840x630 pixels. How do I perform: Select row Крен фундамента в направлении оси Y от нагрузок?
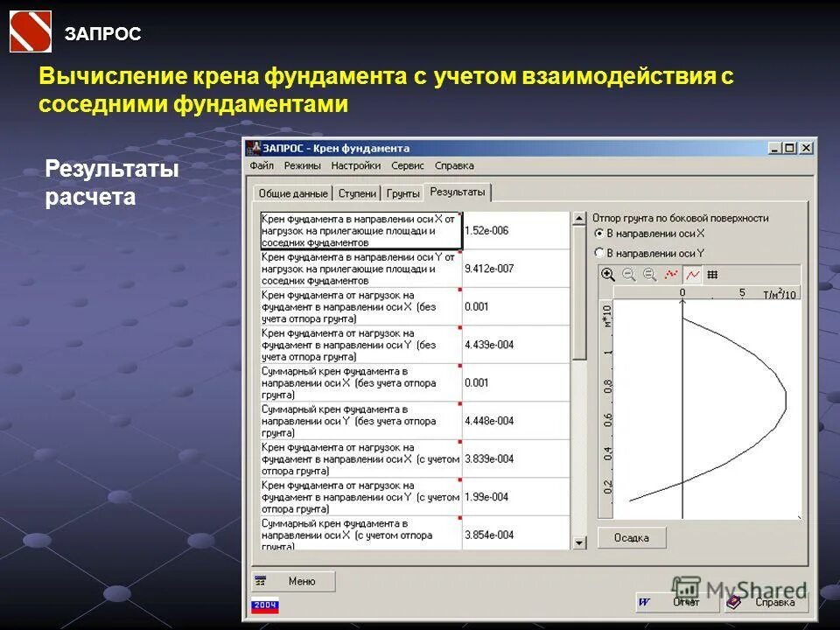point(360,269)
